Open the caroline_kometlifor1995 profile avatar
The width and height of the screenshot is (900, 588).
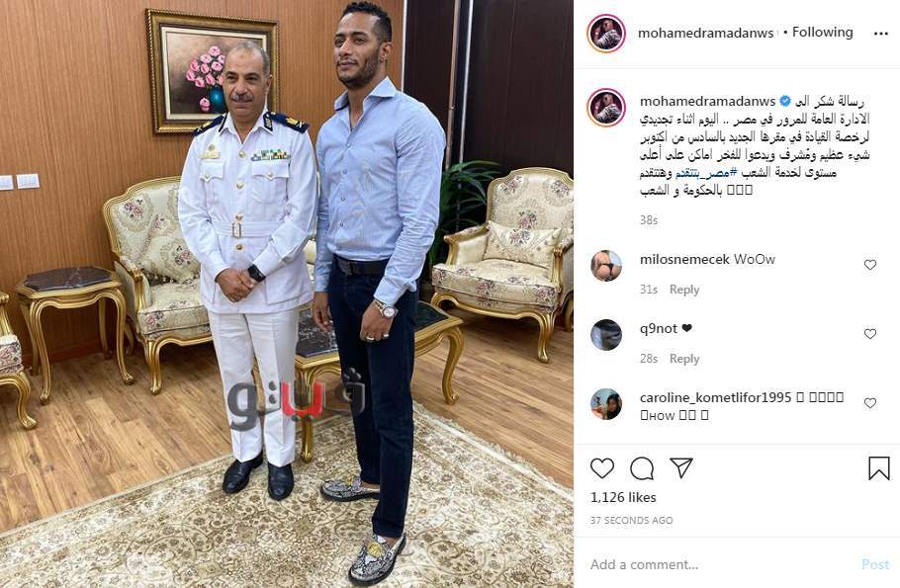(606, 404)
